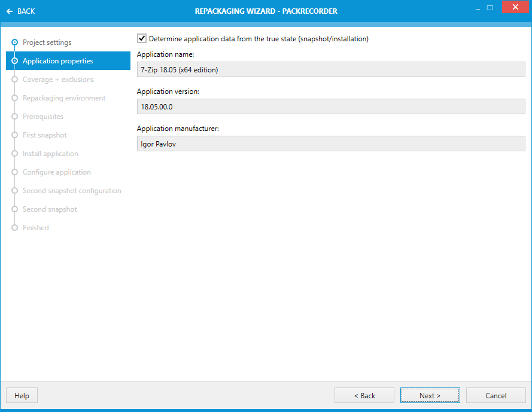Close the PackRecorder wizard window
Image resolution: width=532 pixels, height=412 pixels.
[515, 8]
